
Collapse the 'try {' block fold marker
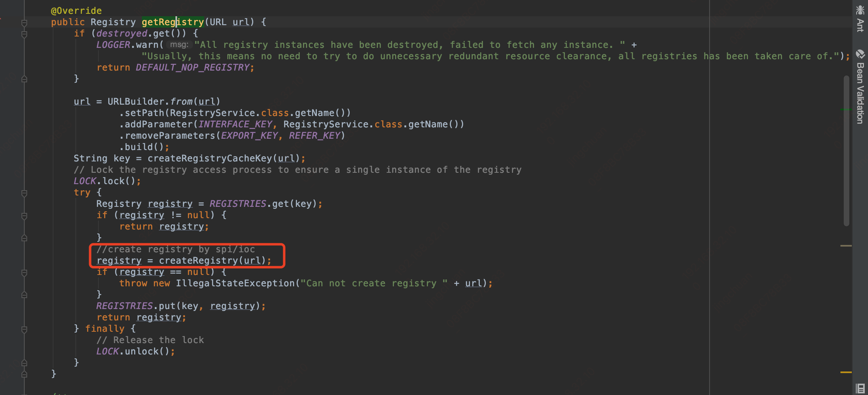24,193
